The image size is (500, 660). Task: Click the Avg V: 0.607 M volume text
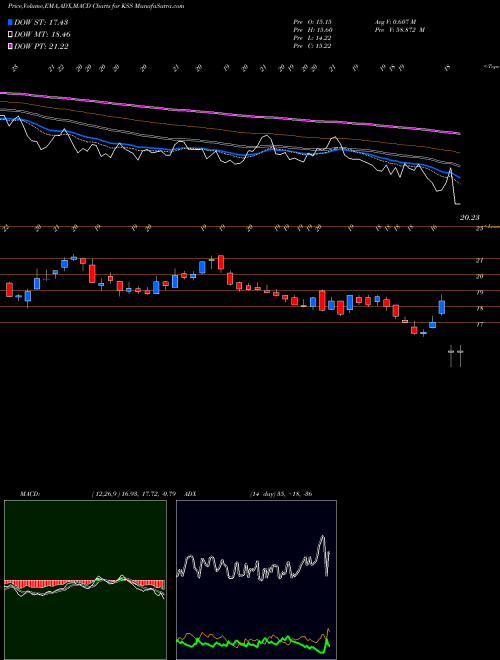tap(395, 21)
